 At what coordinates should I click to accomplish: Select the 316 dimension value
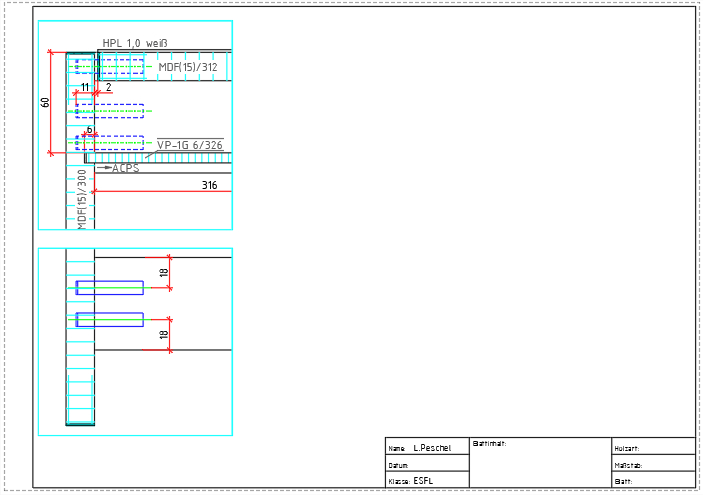pos(209,185)
